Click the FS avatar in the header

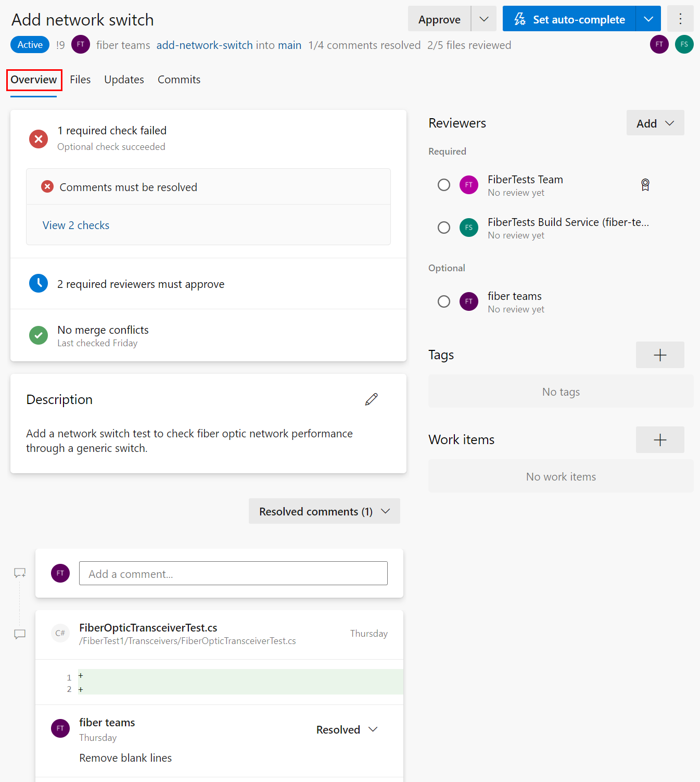684,44
